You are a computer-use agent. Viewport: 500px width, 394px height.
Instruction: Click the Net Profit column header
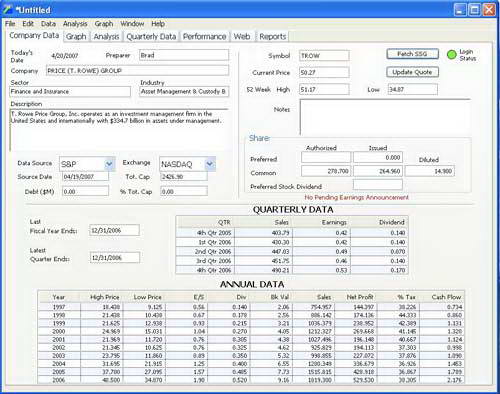pyautogui.click(x=356, y=297)
